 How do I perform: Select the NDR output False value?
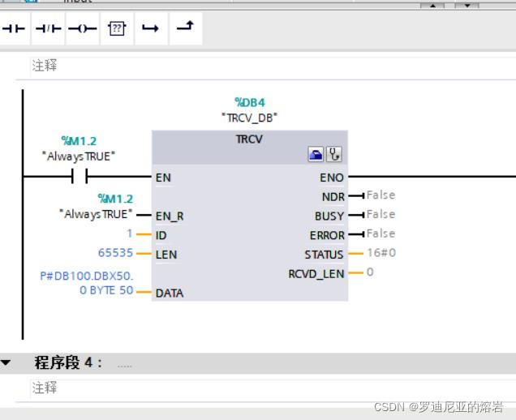[x=381, y=195]
